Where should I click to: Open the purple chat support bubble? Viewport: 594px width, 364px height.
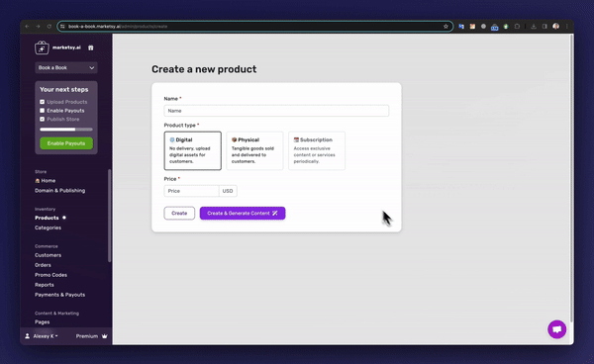pyautogui.click(x=556, y=329)
